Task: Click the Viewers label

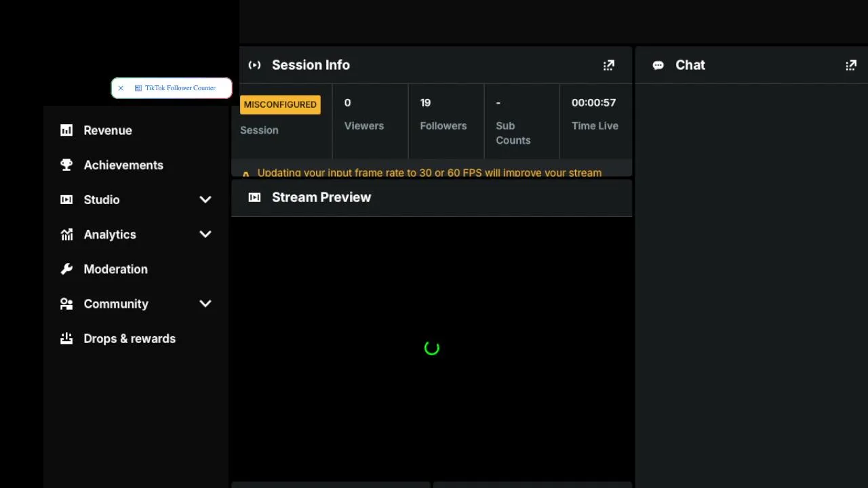Action: coord(364,125)
